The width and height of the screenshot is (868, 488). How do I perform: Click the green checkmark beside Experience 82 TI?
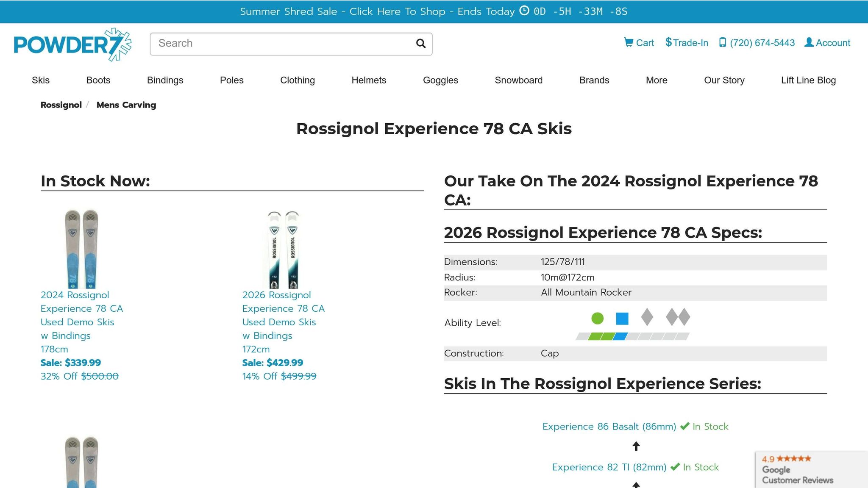point(675,467)
